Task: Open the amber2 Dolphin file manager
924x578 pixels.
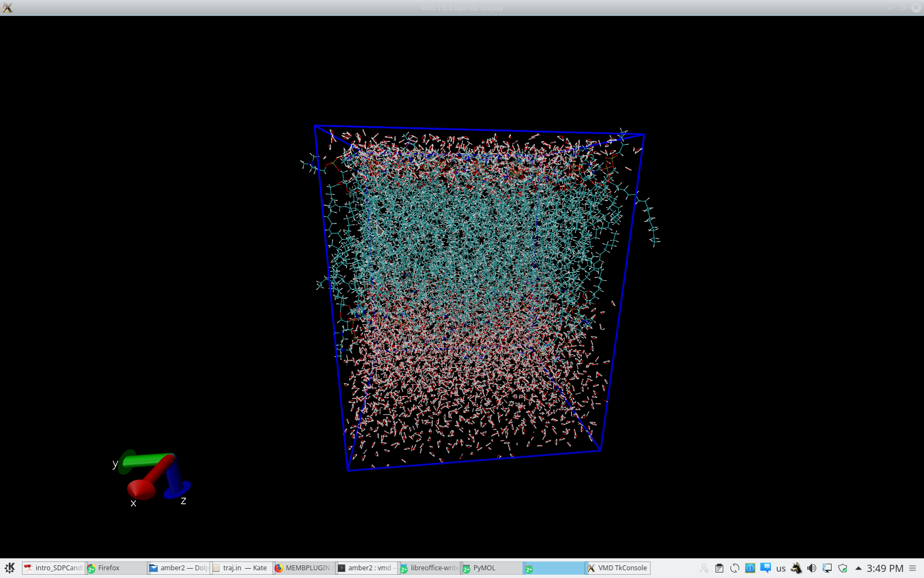Action: point(178,568)
